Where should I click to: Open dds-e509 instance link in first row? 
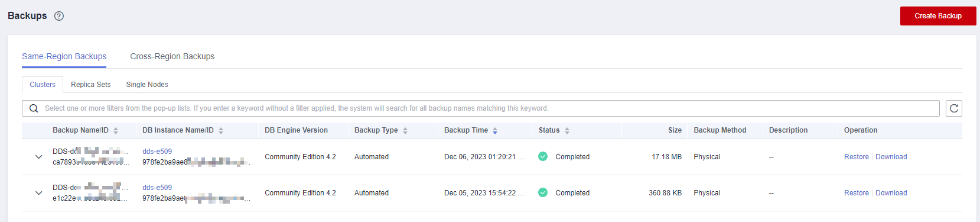click(x=157, y=152)
